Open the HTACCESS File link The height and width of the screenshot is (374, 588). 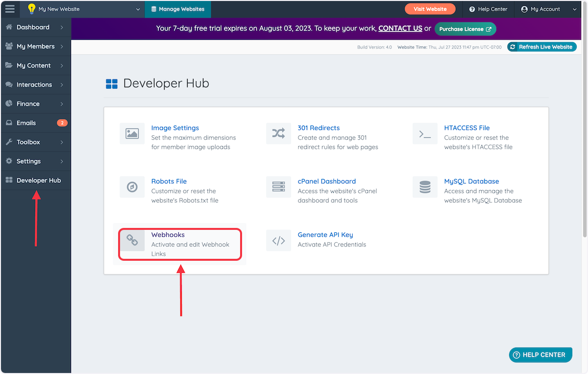[x=467, y=128]
